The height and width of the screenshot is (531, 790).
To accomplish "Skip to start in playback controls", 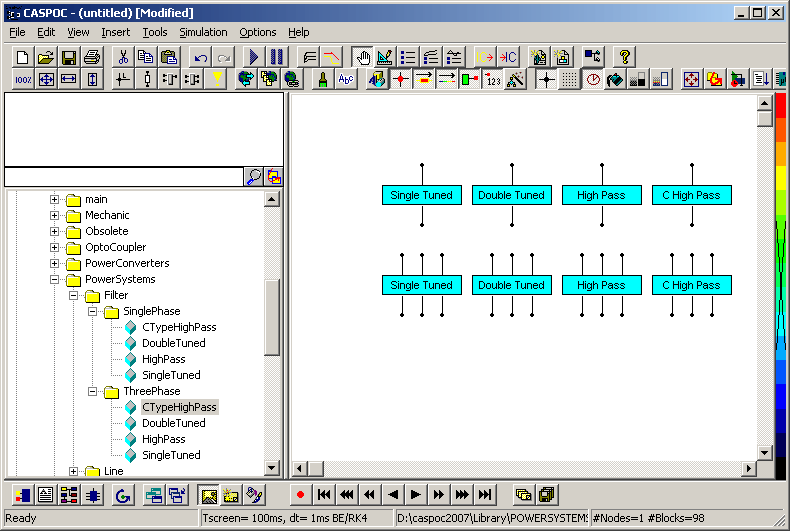I will pyautogui.click(x=324, y=495).
